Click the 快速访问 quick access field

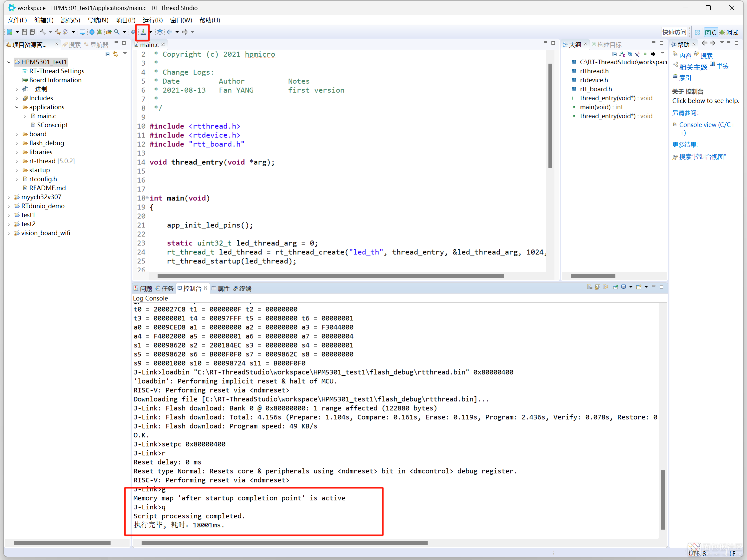(x=674, y=32)
